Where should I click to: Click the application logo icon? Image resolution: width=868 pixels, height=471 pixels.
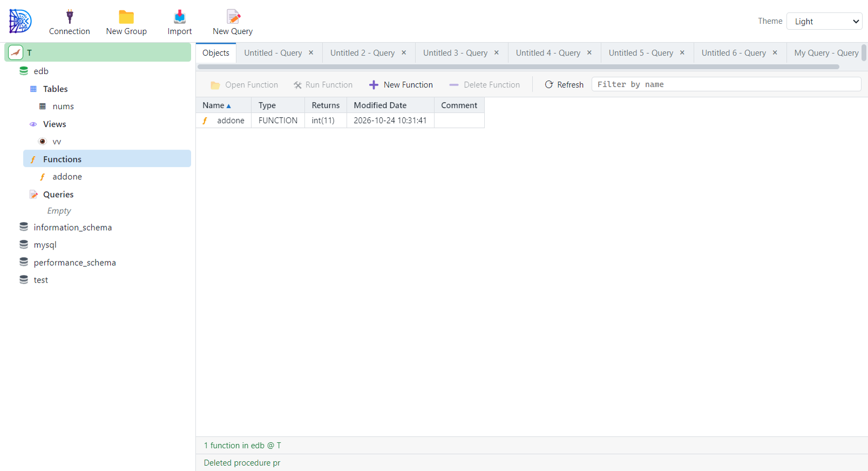coord(20,21)
